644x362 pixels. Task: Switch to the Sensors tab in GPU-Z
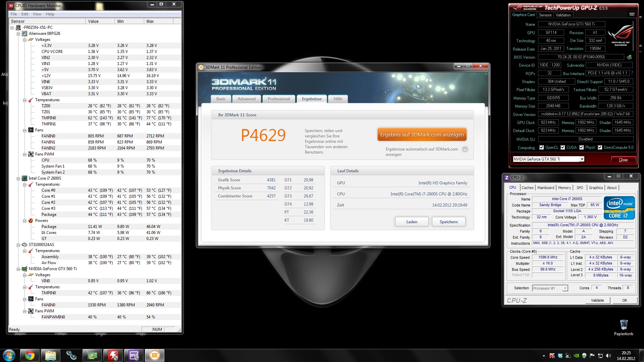click(545, 15)
